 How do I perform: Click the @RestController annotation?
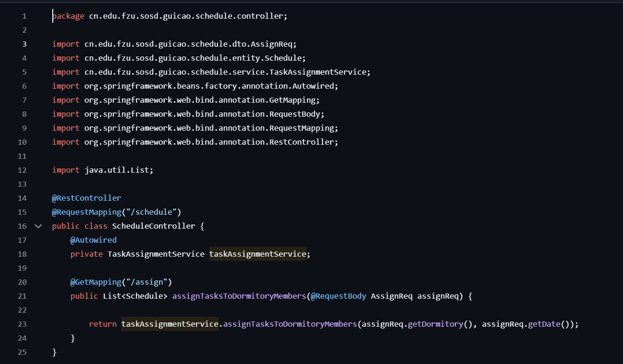[87, 198]
